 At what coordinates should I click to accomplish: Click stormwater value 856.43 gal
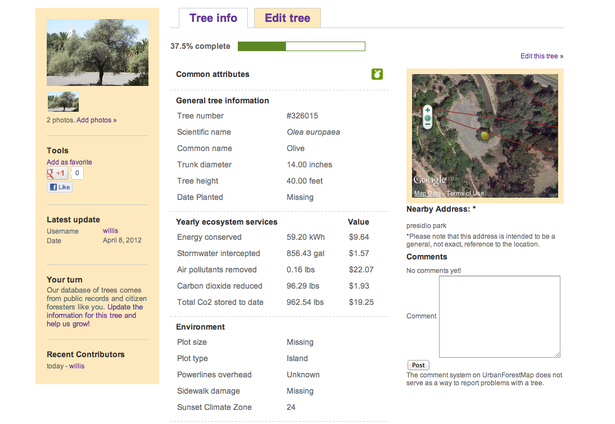tap(305, 253)
